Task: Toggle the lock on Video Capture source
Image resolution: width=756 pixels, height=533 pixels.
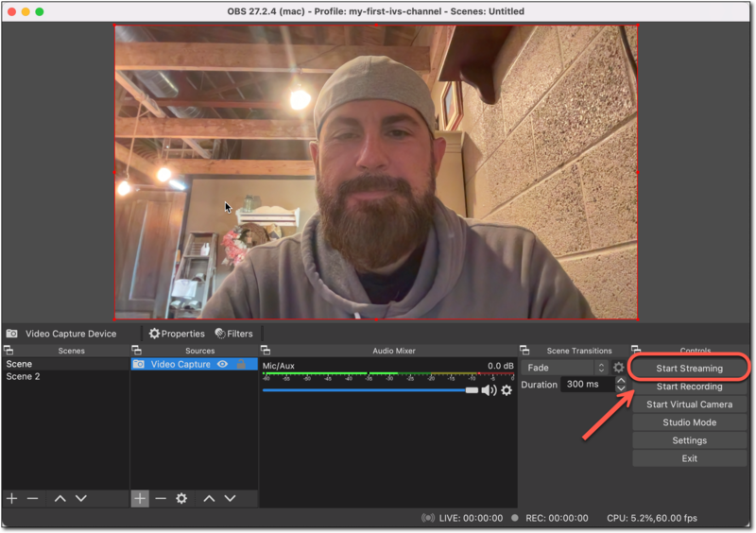Action: 241,364
